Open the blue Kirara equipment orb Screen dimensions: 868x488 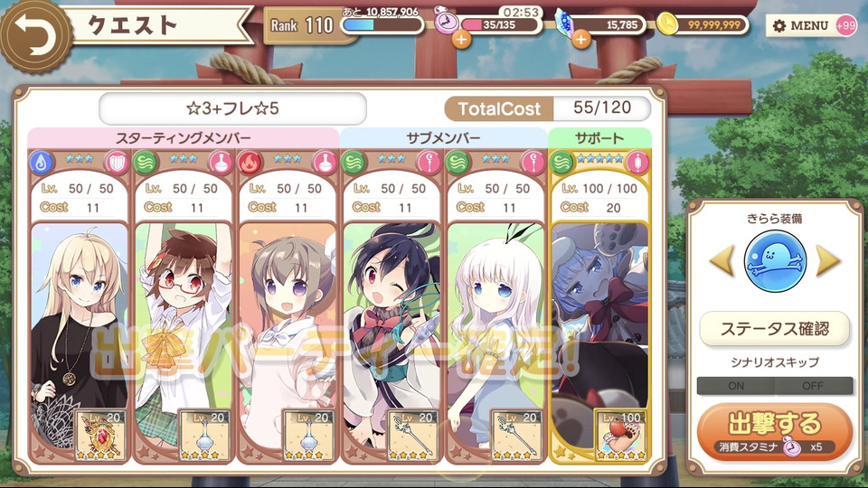(x=775, y=261)
